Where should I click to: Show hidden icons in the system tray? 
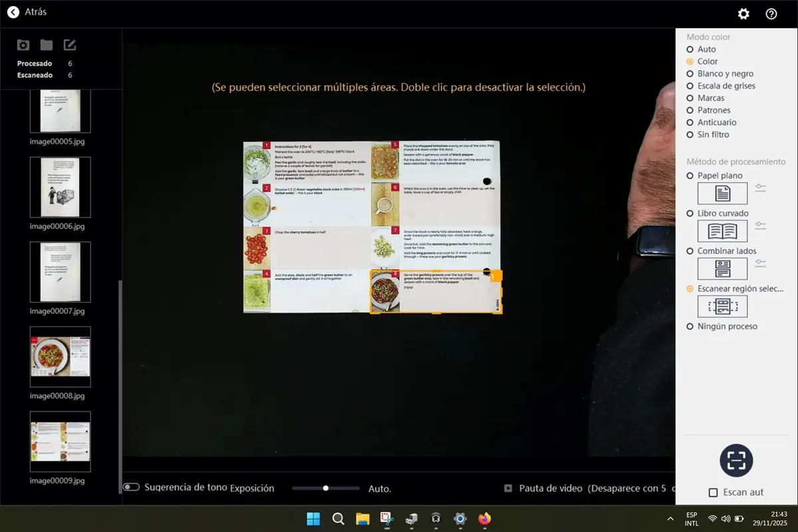670,519
